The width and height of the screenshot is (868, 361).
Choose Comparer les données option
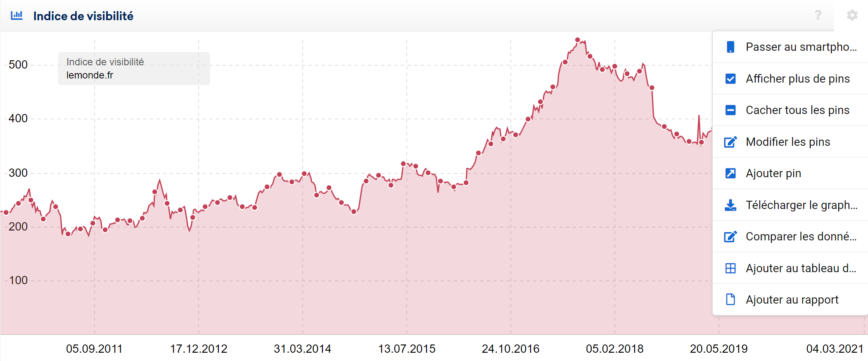pyautogui.click(x=790, y=236)
